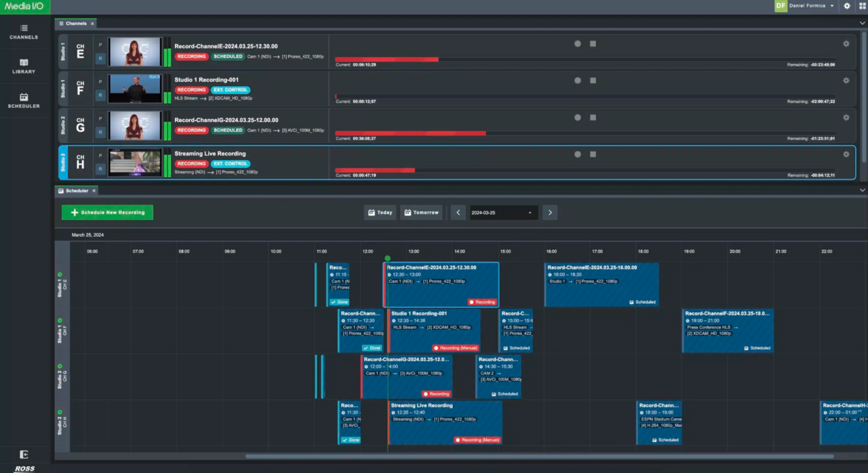Viewport: 868px width, 473px height.
Task: Jump to Tomorrow in the scheduler
Action: click(x=421, y=212)
